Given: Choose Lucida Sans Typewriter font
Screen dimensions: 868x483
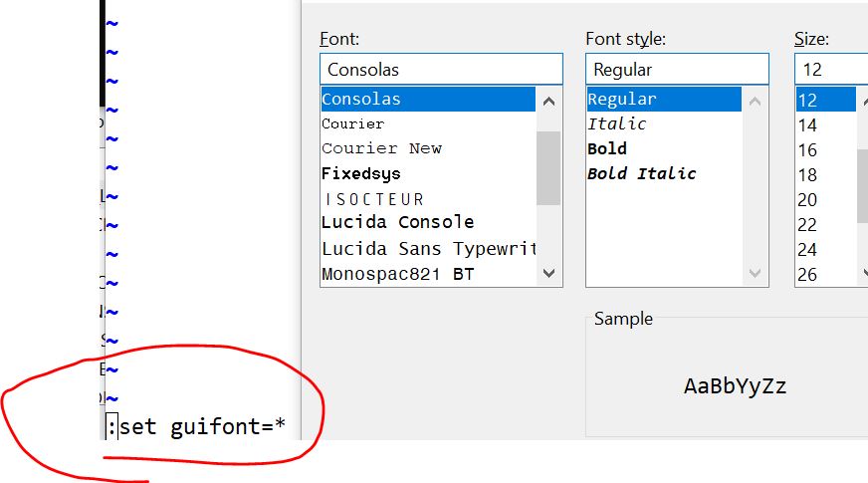Looking at the screenshot, I should coord(428,248).
